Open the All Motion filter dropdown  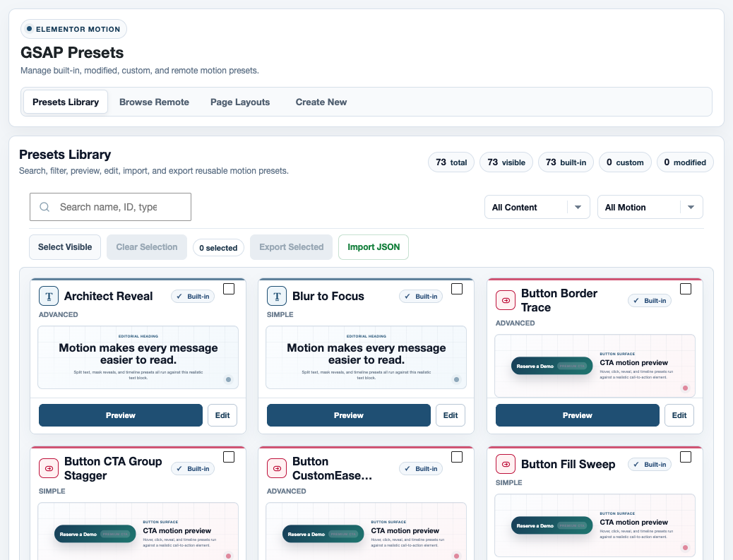tap(650, 207)
